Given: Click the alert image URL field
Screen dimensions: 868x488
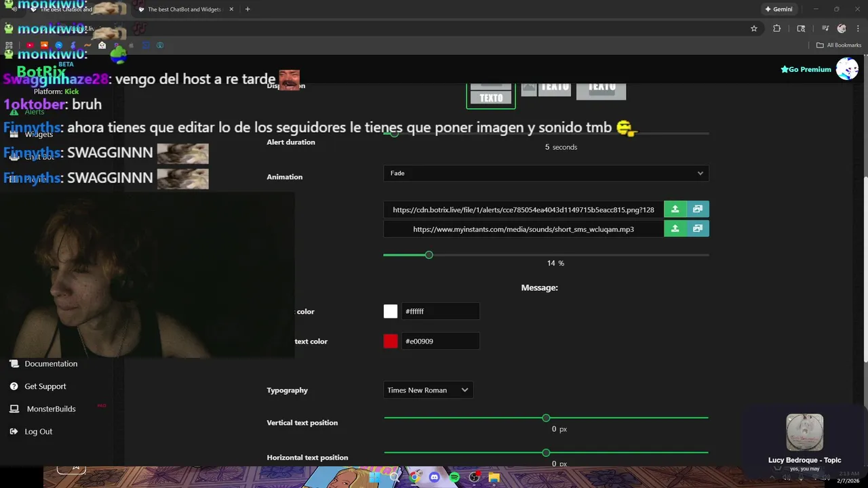Looking at the screenshot, I should click(x=524, y=209).
